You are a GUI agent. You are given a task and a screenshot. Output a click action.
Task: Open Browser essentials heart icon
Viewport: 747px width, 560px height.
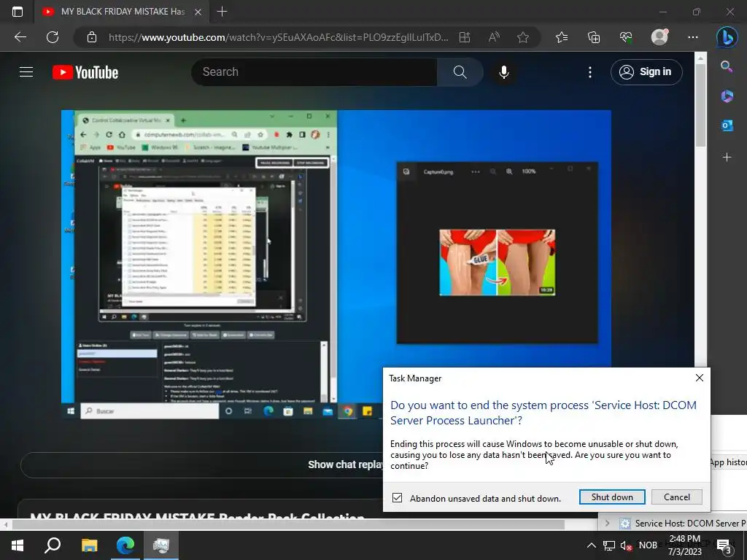click(626, 37)
